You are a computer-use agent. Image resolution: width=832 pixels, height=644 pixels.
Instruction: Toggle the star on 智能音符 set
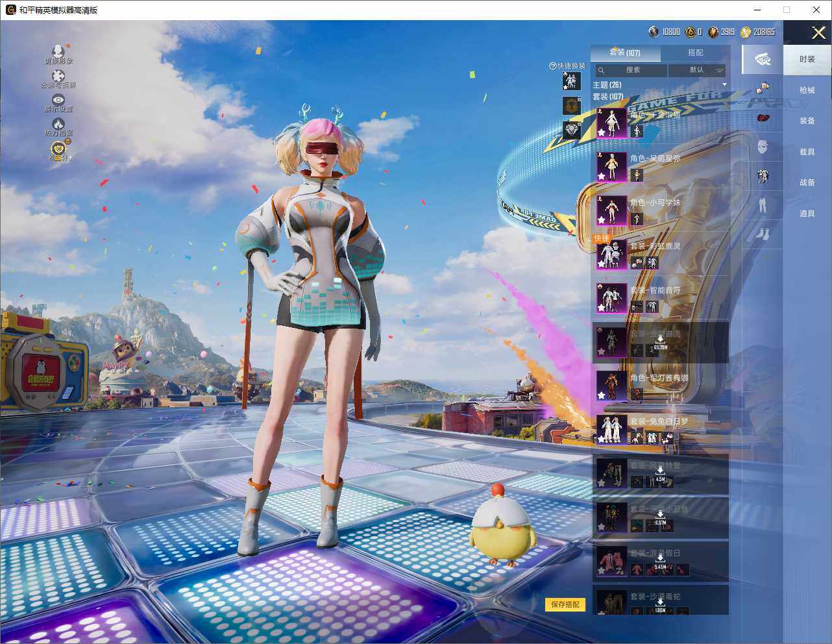(602, 308)
